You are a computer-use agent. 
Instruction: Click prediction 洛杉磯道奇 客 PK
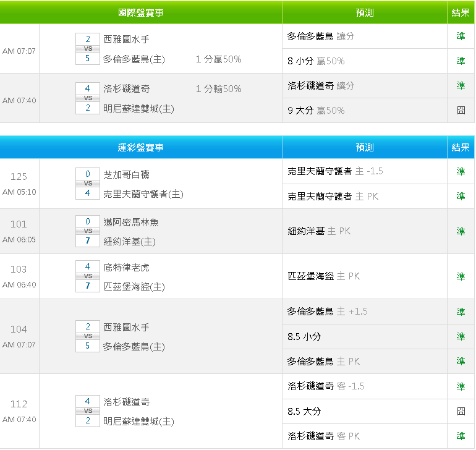point(323,436)
